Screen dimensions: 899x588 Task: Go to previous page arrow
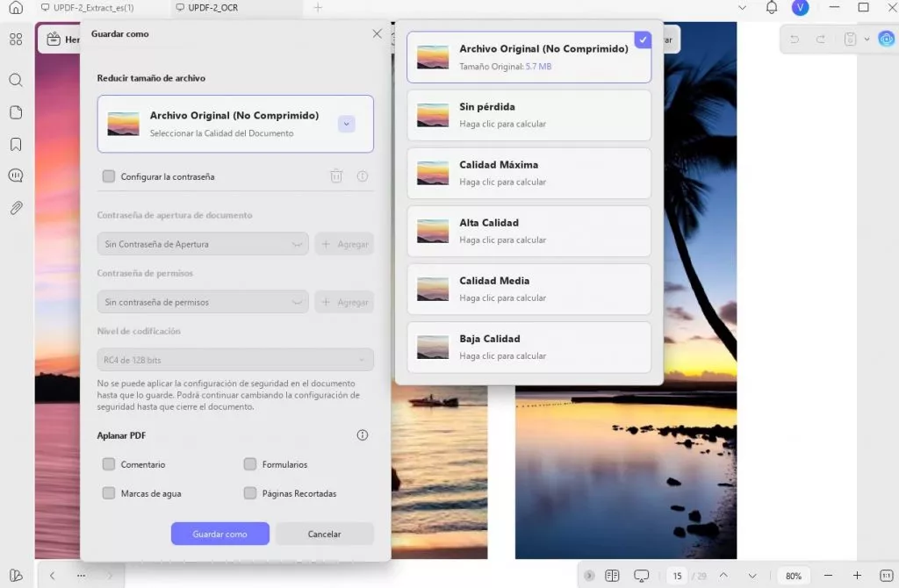[723, 576]
